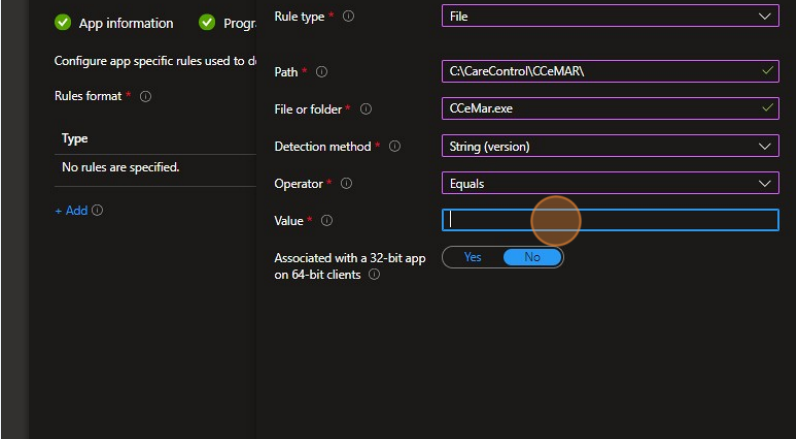Open the Rule type dropdown showing File

point(610,17)
